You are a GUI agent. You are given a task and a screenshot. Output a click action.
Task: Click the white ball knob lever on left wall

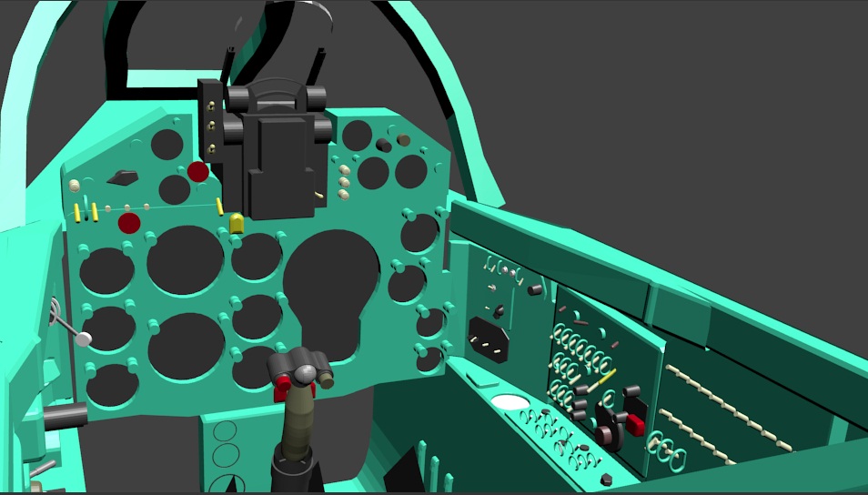(x=83, y=338)
